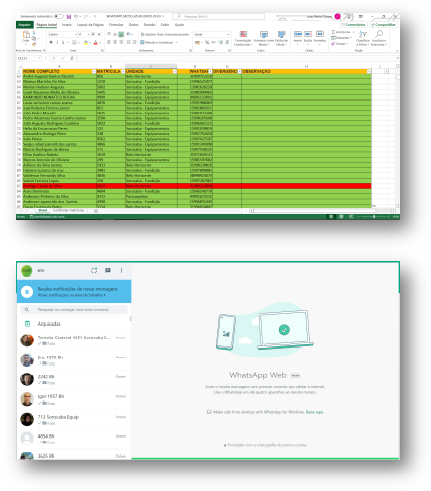
Task: Open DIVERGÊNCIA column filter dropdown
Action: click(x=239, y=72)
